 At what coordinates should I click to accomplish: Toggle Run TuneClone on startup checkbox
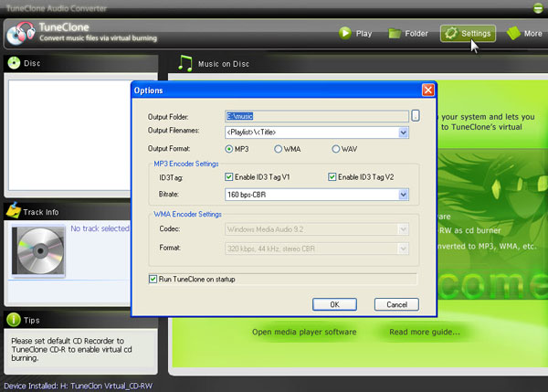pyautogui.click(x=153, y=279)
